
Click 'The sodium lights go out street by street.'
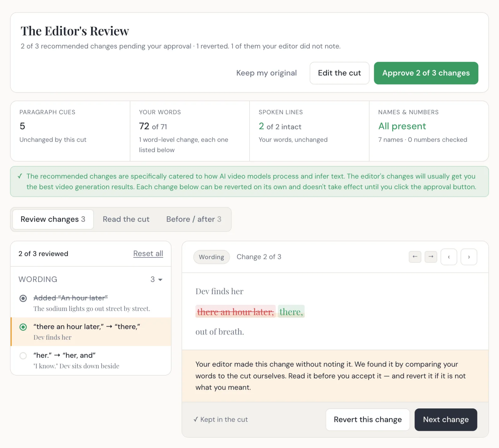pos(92,309)
